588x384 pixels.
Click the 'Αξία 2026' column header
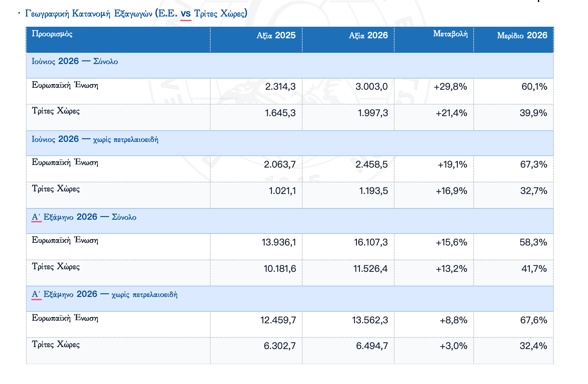[x=348, y=40]
